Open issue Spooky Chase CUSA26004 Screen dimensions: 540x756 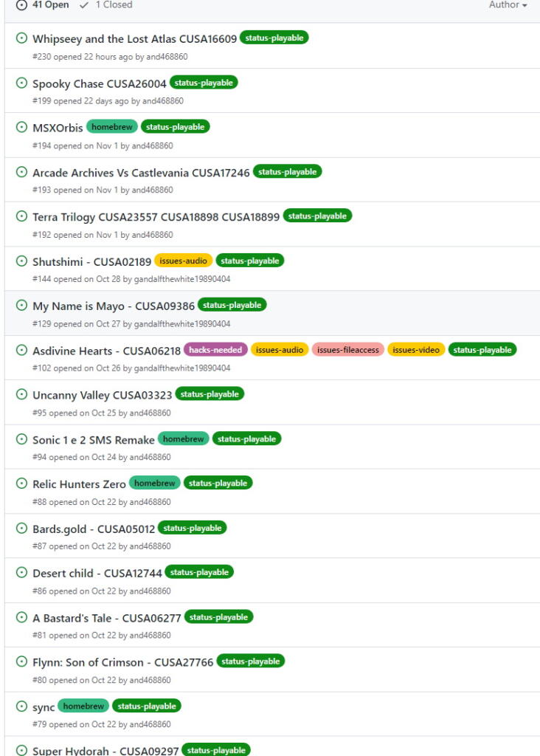point(100,83)
